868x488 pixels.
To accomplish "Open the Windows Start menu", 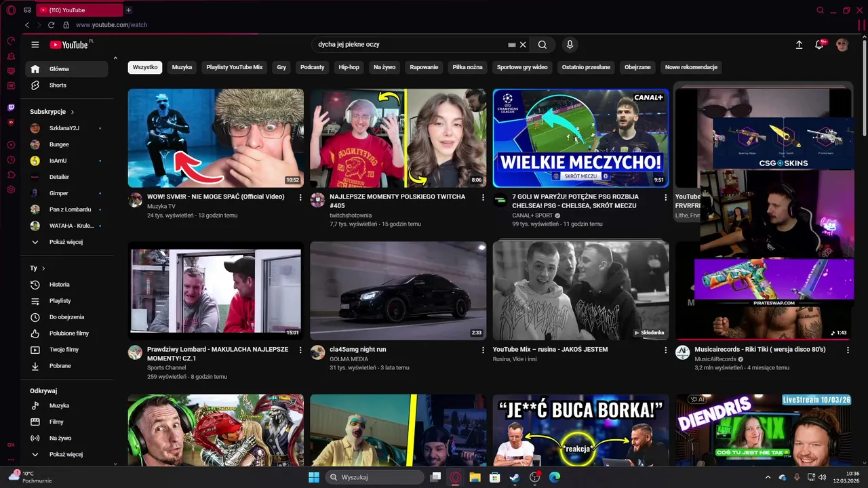I will 314,477.
